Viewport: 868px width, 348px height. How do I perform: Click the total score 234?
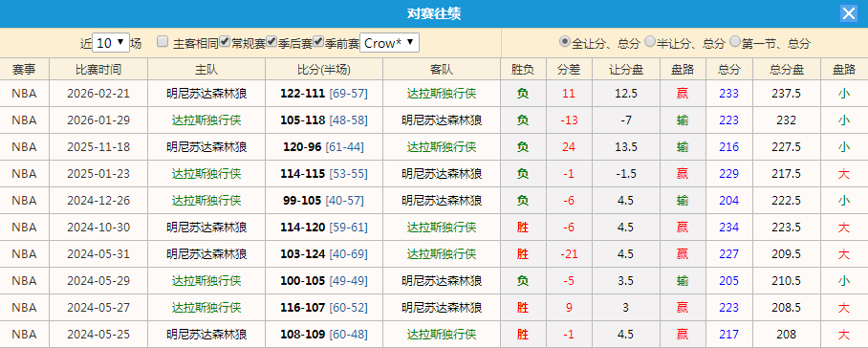click(x=729, y=228)
